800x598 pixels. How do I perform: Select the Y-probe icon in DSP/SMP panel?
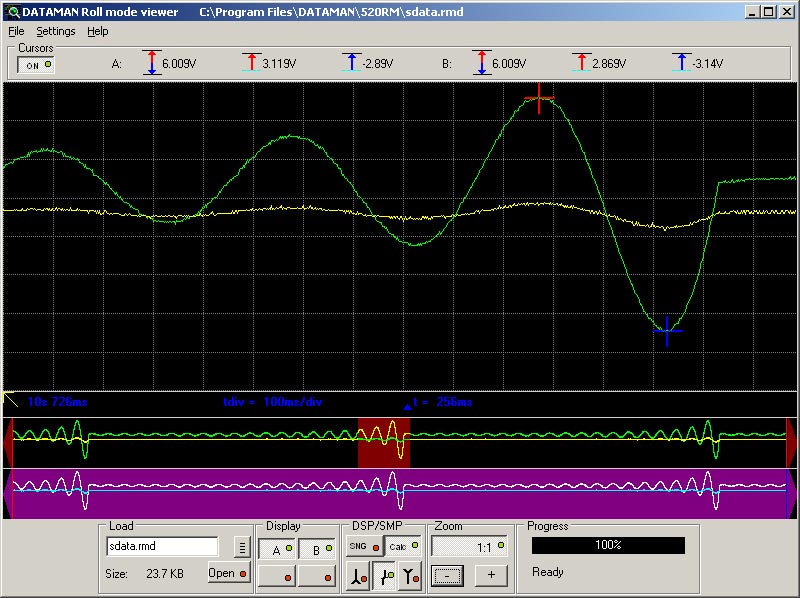click(x=411, y=574)
